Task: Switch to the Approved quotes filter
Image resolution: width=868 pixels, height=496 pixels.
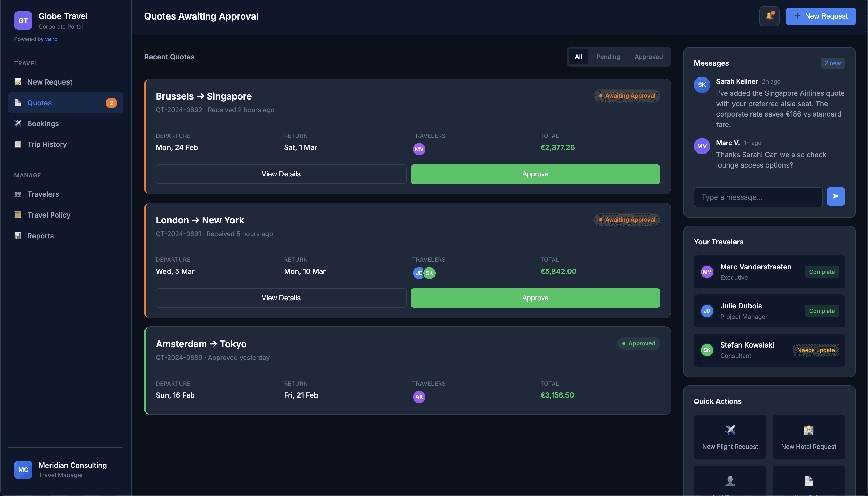Action: pyautogui.click(x=648, y=57)
